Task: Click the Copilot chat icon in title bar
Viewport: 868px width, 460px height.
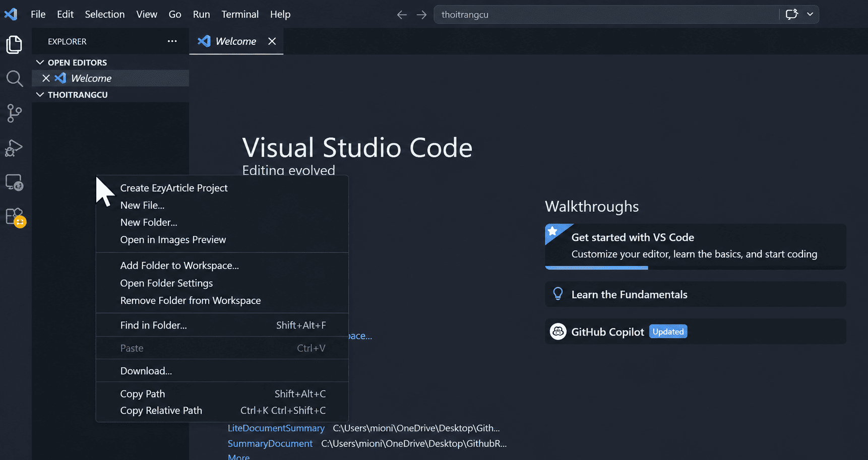Action: tap(791, 14)
